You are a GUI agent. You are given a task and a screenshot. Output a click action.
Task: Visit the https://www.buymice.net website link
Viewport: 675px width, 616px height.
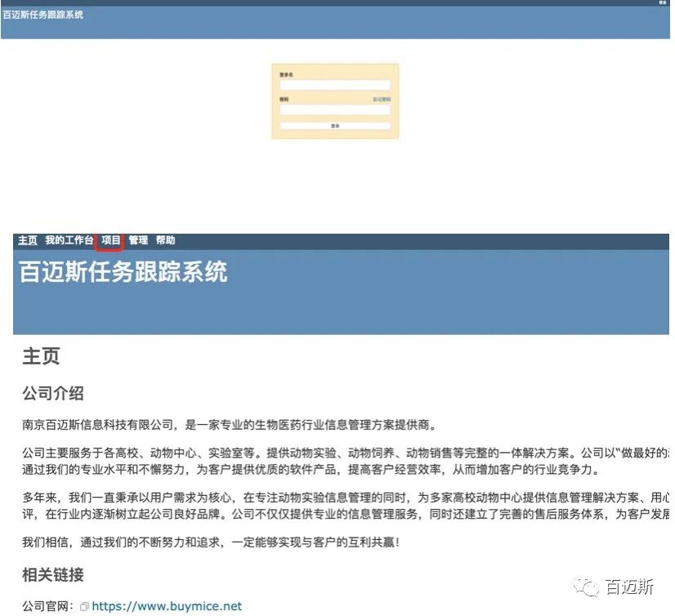pyautogui.click(x=168, y=606)
